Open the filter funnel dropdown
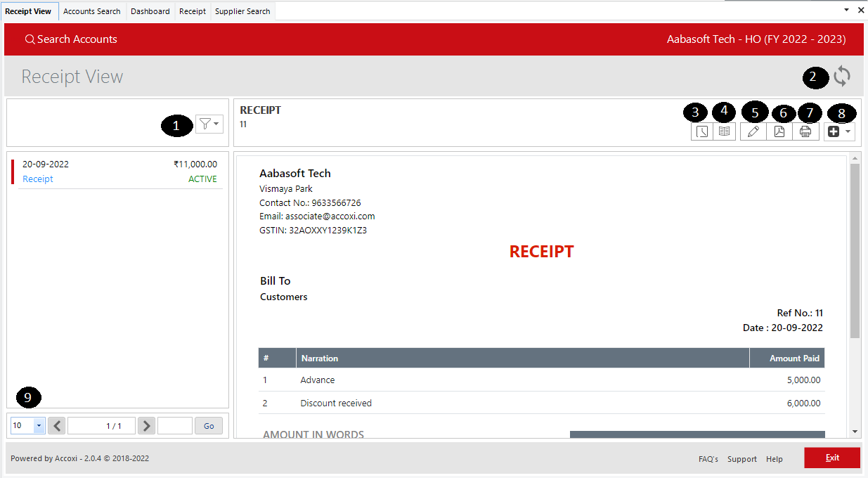This screenshot has width=868, height=478. coord(209,124)
